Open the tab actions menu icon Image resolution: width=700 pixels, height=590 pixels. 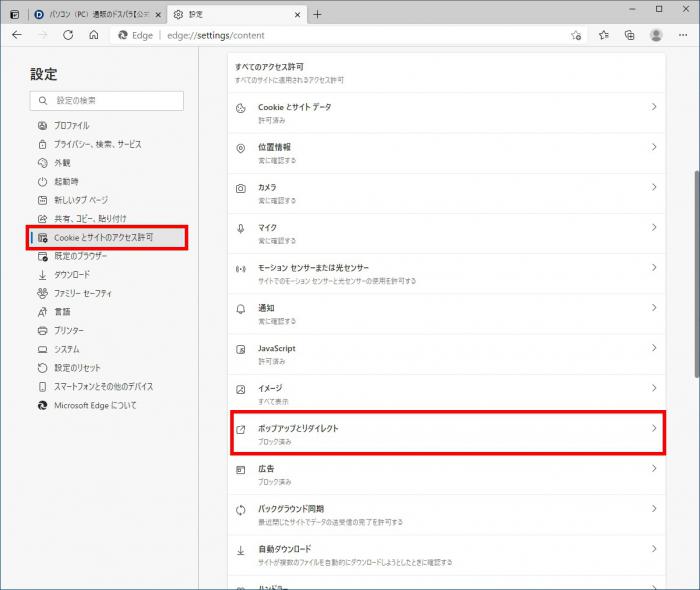point(14,15)
